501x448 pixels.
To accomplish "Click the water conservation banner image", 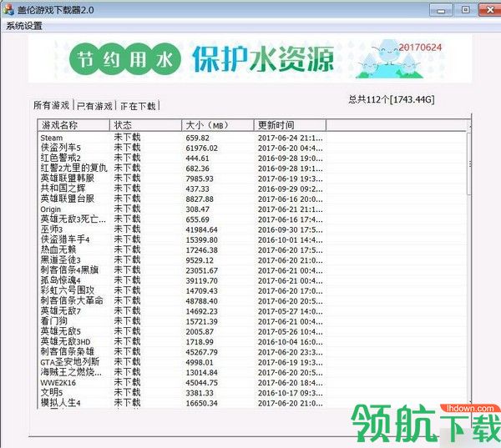I will click(250, 59).
